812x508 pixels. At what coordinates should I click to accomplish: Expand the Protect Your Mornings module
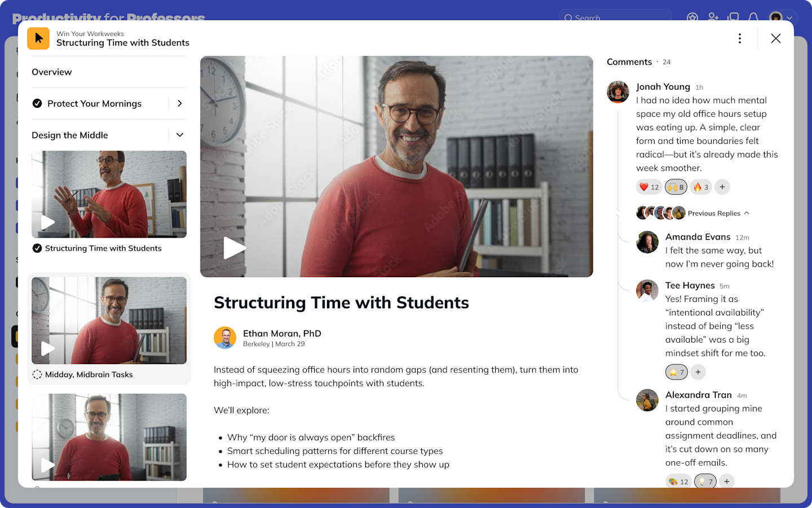point(179,103)
